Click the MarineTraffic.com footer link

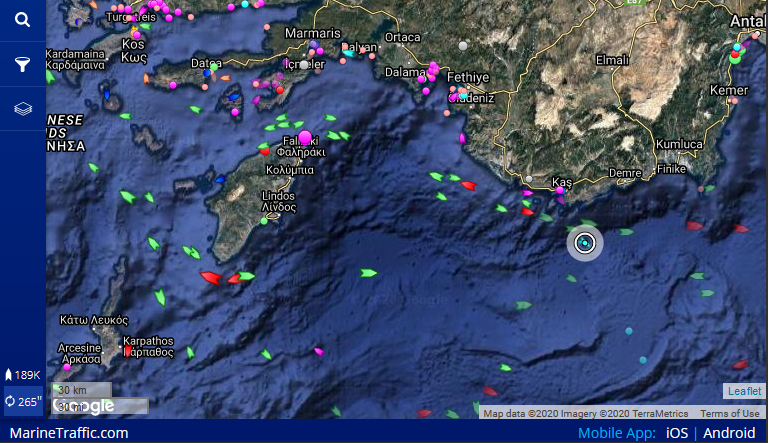point(69,433)
